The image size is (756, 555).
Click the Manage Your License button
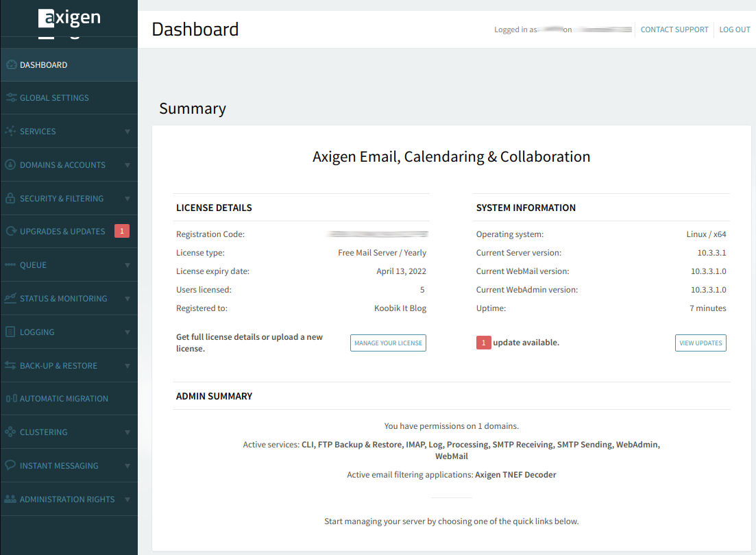(388, 343)
